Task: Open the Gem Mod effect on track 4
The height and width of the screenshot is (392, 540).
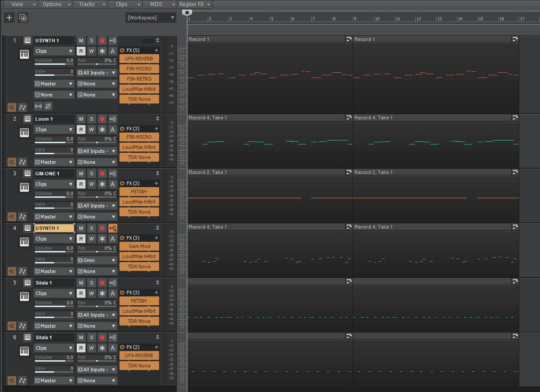Action: (x=139, y=246)
